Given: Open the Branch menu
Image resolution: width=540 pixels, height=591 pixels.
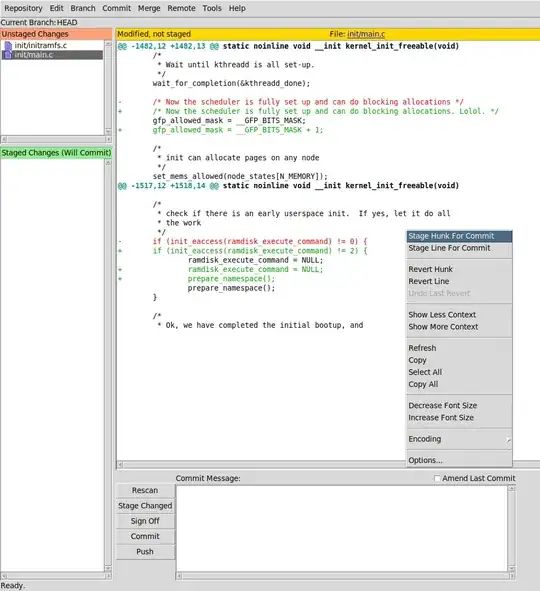Looking at the screenshot, I should 83,8.
